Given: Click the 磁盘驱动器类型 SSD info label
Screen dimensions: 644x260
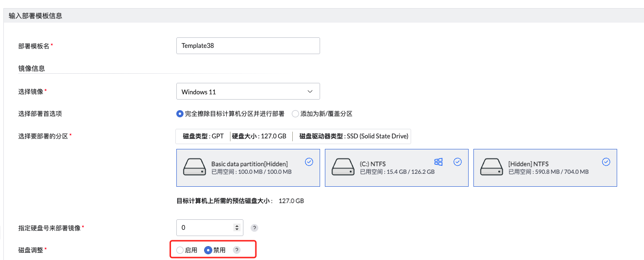Looking at the screenshot, I should click(354, 136).
